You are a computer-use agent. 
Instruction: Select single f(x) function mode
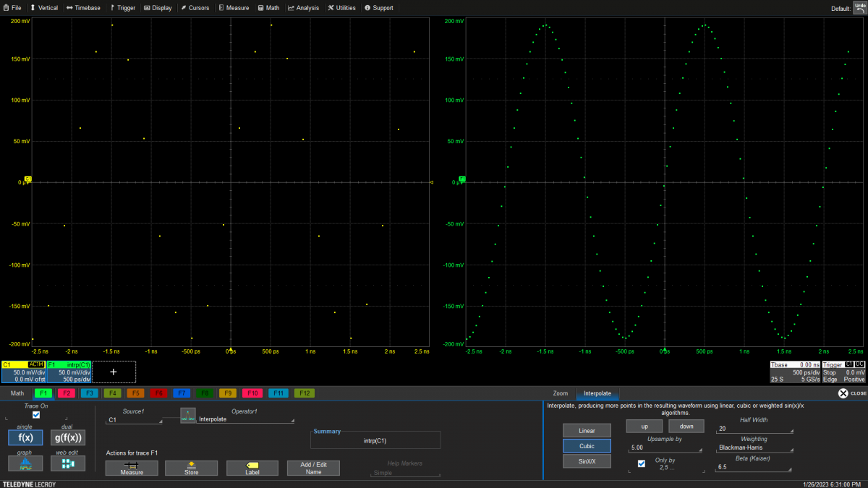25,437
